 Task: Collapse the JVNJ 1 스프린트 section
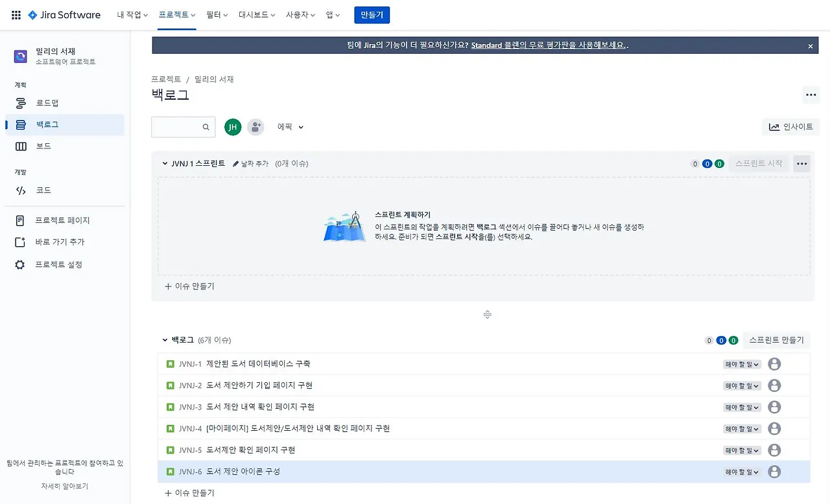click(165, 163)
